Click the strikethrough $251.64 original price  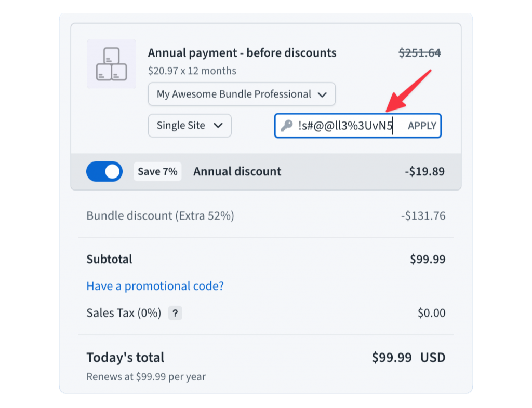click(420, 52)
